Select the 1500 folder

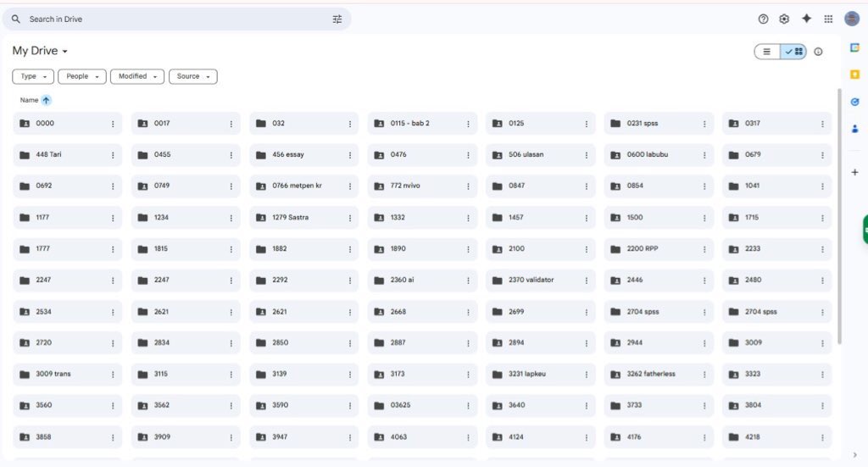(659, 218)
